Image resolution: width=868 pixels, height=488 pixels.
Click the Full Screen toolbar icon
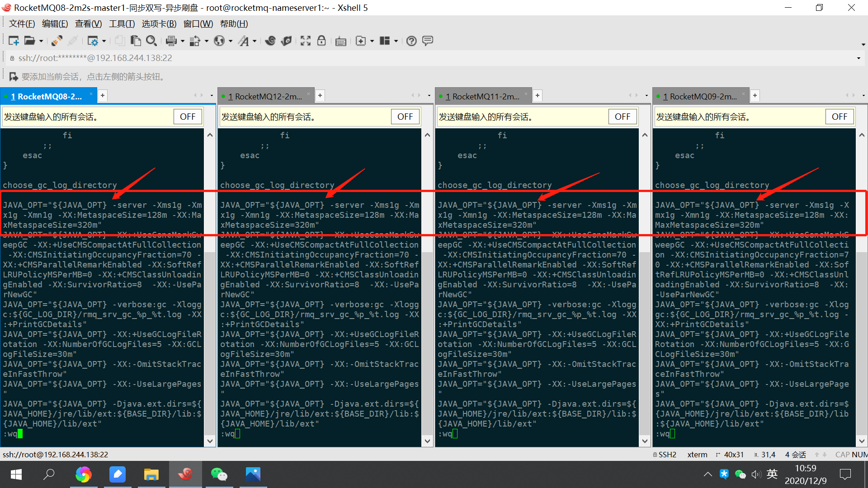(x=306, y=41)
